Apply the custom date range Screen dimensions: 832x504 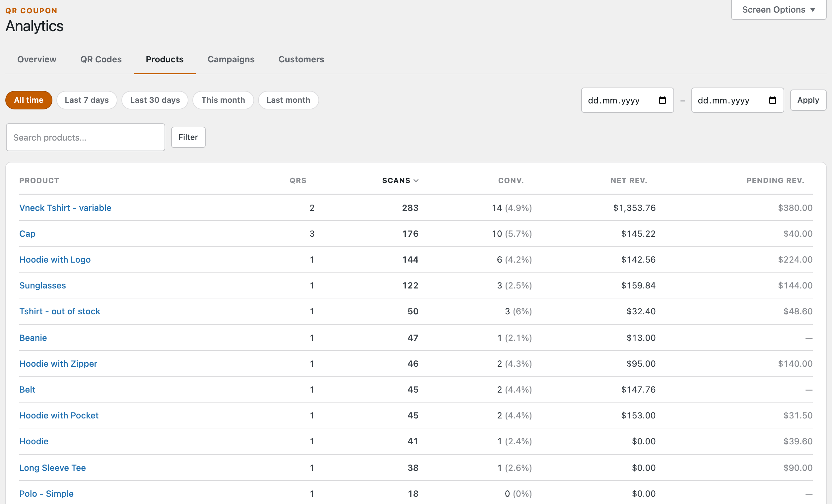pos(808,100)
